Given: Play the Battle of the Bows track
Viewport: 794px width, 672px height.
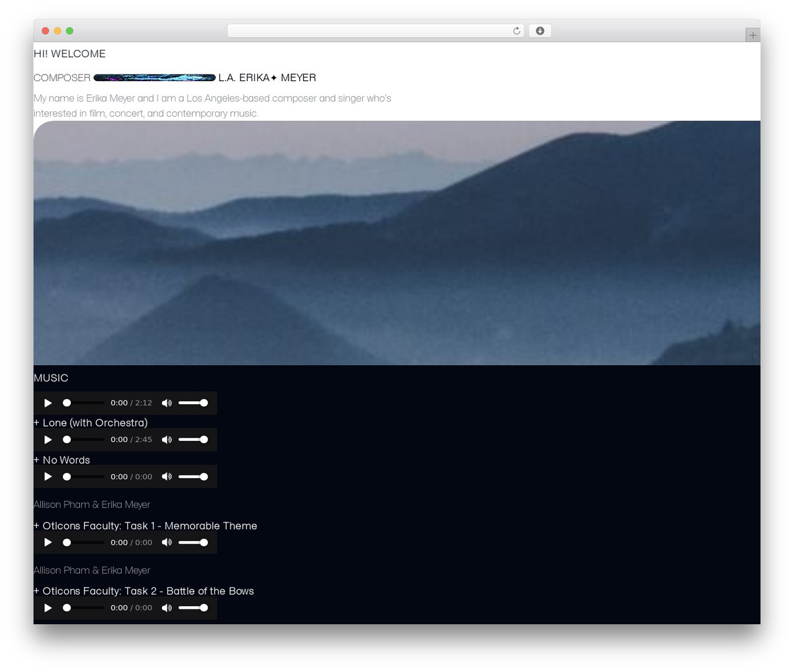Looking at the screenshot, I should (x=48, y=608).
